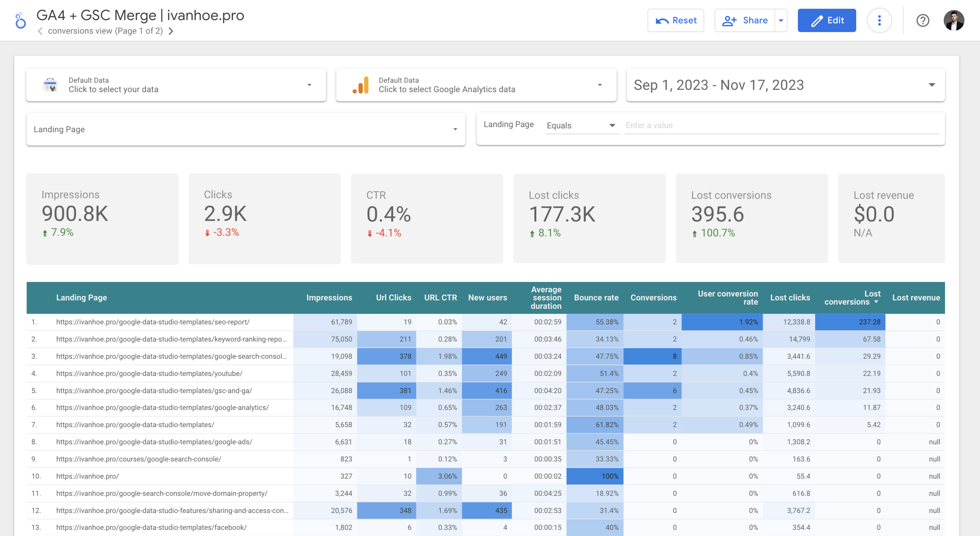Click the google-data-studio-templates/ root URL row
This screenshot has width=980, height=536.
click(135, 425)
